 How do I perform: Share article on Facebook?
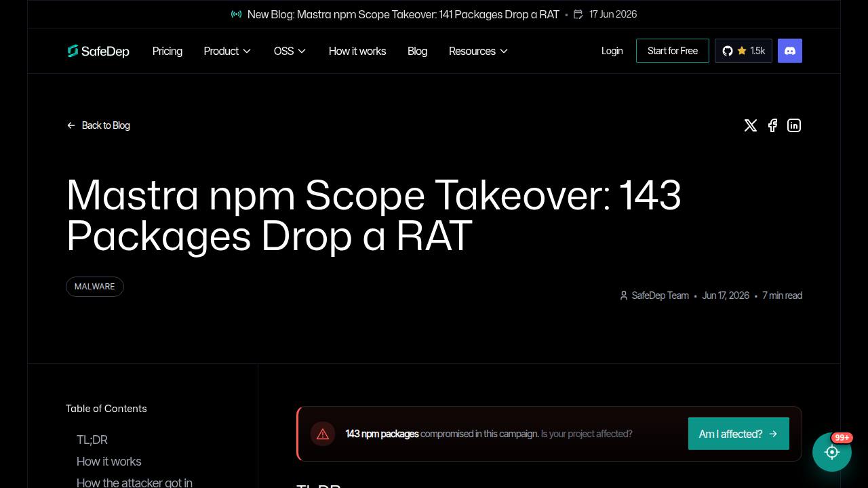(x=772, y=125)
